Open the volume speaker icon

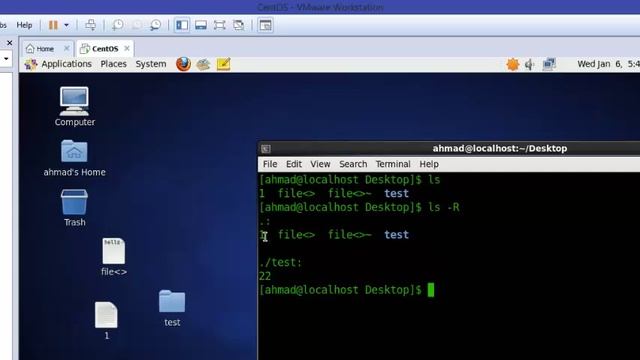[x=530, y=64]
